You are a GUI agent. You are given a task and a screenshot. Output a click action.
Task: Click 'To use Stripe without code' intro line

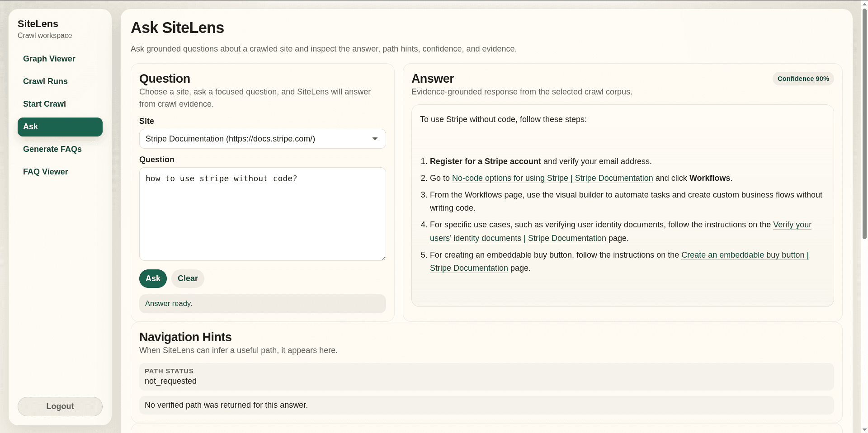[x=503, y=119]
